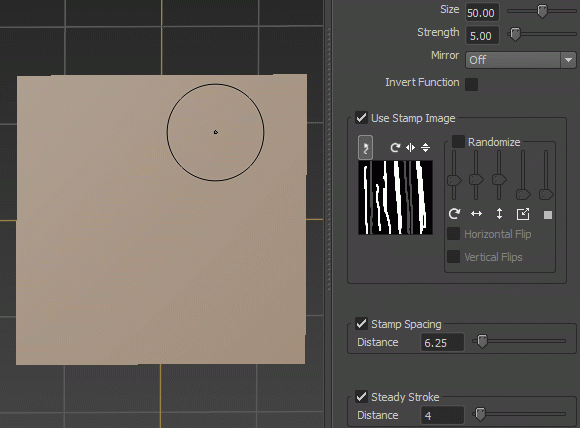Click the randomize rotation icon

click(454, 214)
